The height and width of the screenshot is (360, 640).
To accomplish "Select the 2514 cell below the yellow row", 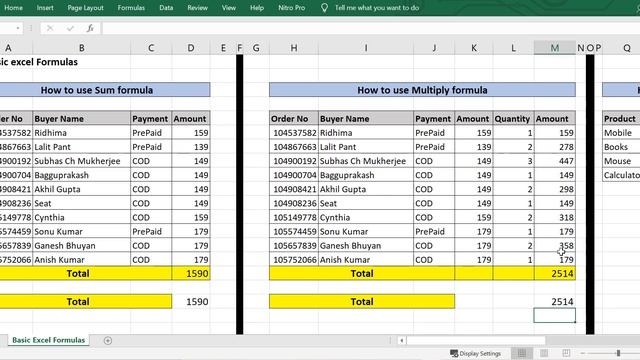I will pos(555,302).
